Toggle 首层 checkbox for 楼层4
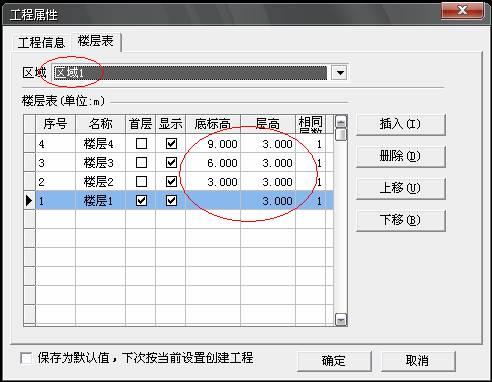This screenshot has width=492, height=382. click(x=141, y=144)
